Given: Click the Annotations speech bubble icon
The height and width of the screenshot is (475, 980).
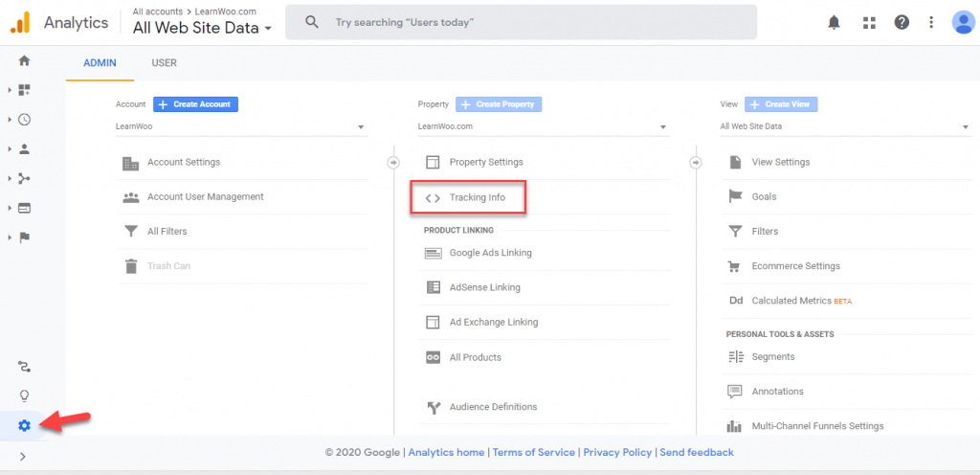Looking at the screenshot, I should click(735, 392).
